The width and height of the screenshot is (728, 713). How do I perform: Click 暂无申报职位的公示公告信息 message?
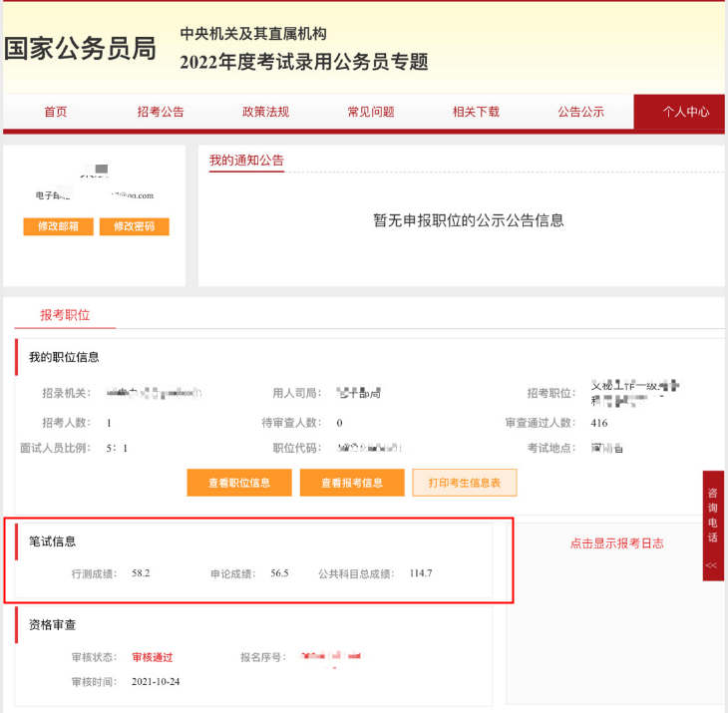click(x=469, y=220)
